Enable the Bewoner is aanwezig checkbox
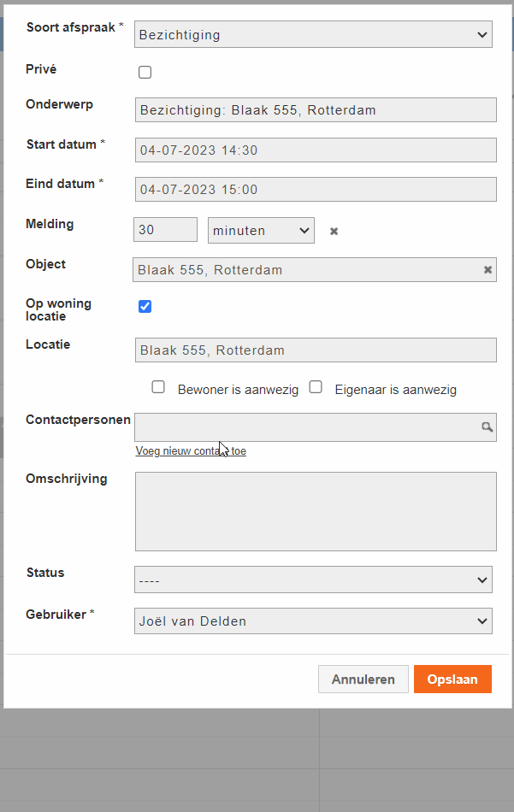 click(158, 387)
